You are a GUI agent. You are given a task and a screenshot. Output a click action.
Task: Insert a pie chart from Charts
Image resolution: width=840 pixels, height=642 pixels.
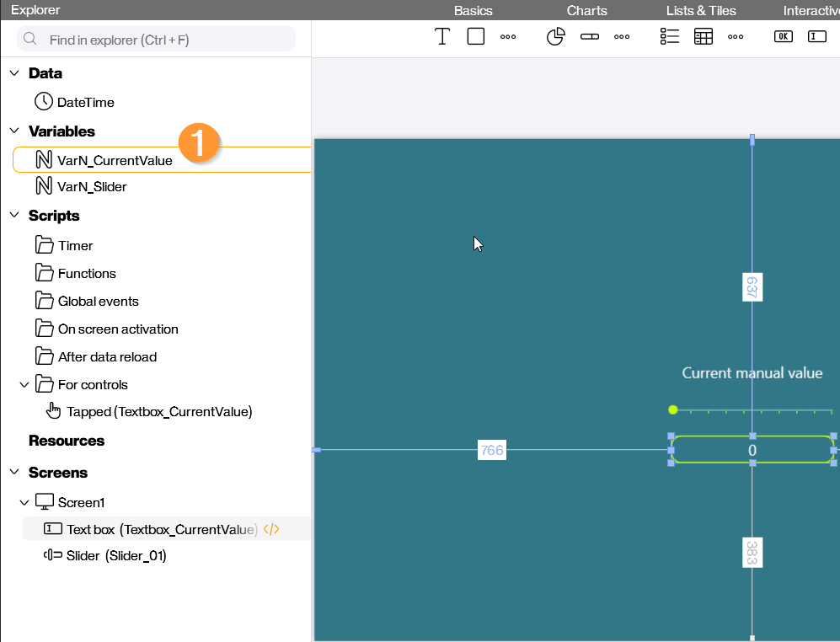pos(555,37)
